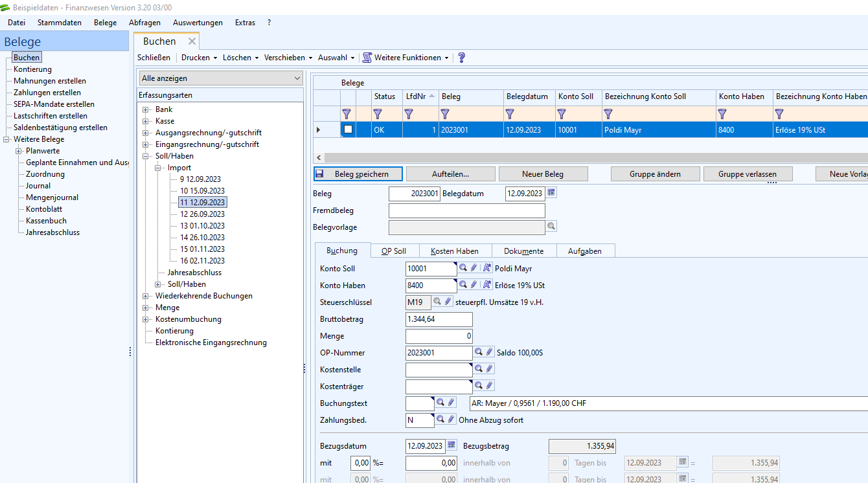Collapse the Soll/Haben tree node
Image resolution: width=868 pixels, height=483 pixels.
coord(146,156)
